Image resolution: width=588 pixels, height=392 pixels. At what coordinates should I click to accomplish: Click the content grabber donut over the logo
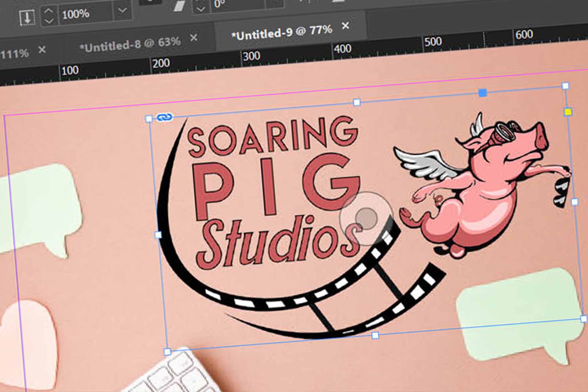(366, 218)
